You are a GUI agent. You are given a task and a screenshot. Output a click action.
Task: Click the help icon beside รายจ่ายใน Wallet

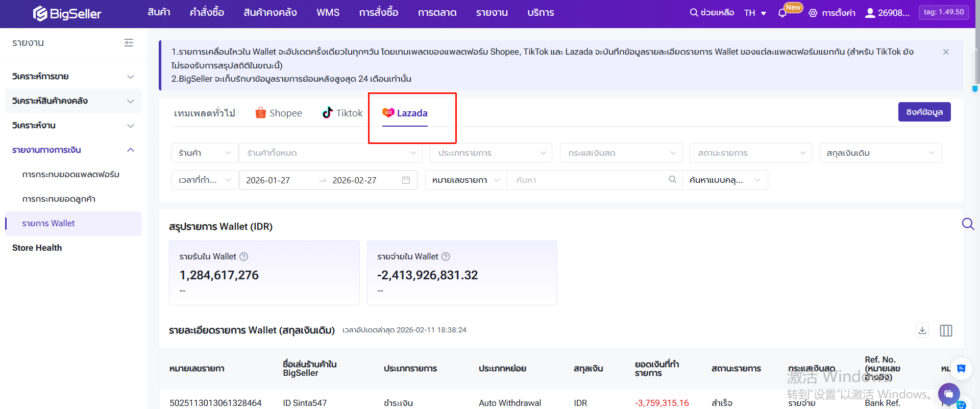pyautogui.click(x=446, y=257)
